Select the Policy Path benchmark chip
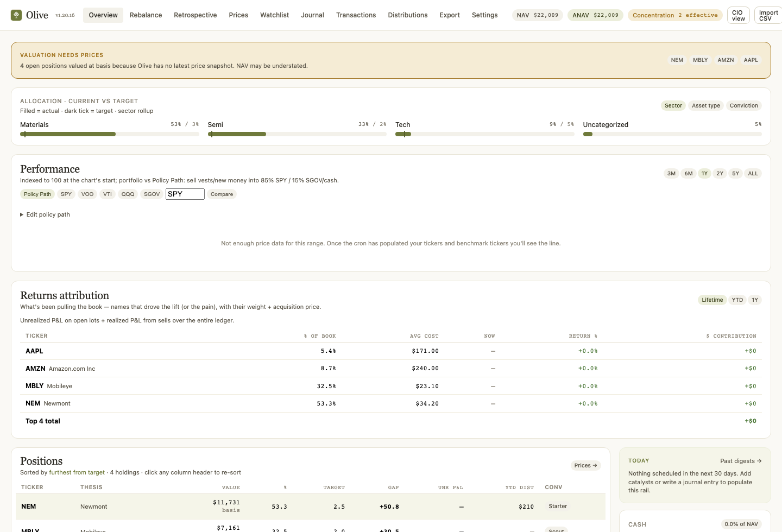Viewport: 782px width, 532px height. 37,194
